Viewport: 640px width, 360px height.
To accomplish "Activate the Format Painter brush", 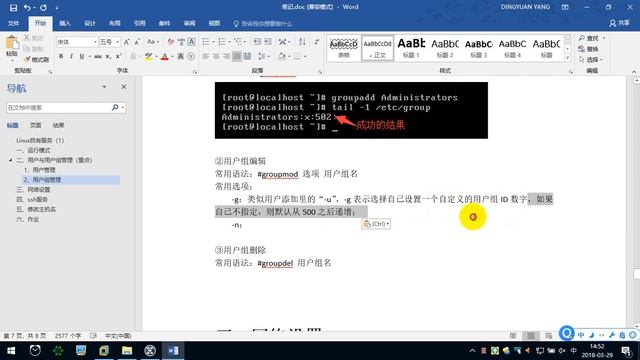I will click(x=27, y=59).
